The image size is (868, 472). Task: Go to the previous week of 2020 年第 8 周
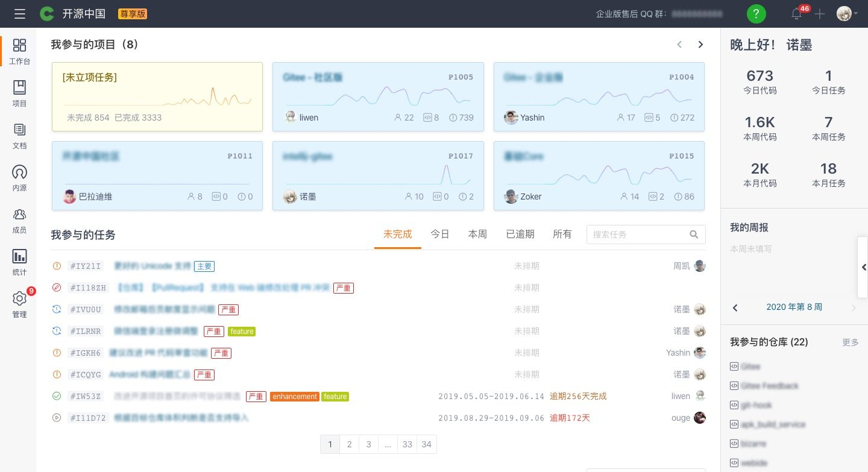pos(735,307)
